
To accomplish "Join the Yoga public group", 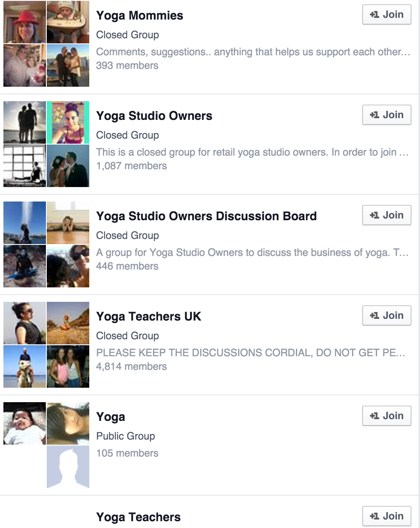I will click(387, 416).
